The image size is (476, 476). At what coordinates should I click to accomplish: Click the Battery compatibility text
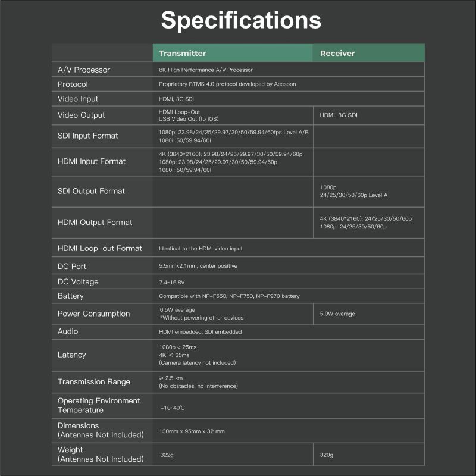[x=229, y=296]
